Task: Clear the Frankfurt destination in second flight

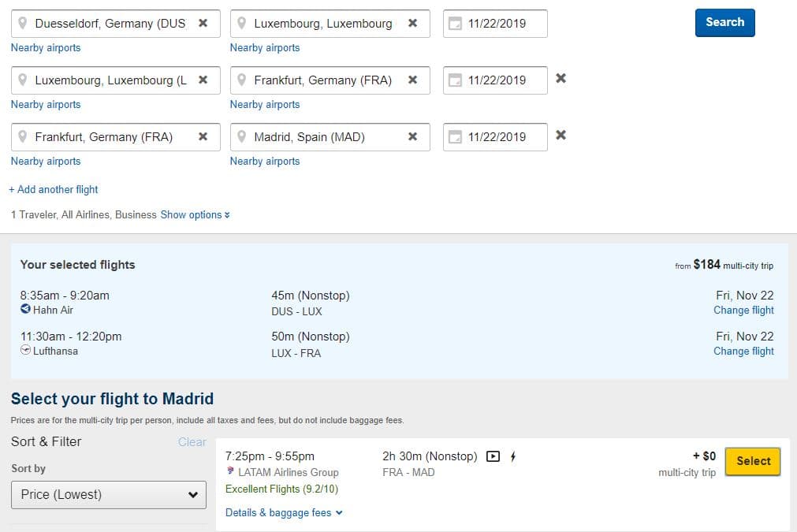Action: tap(412, 80)
